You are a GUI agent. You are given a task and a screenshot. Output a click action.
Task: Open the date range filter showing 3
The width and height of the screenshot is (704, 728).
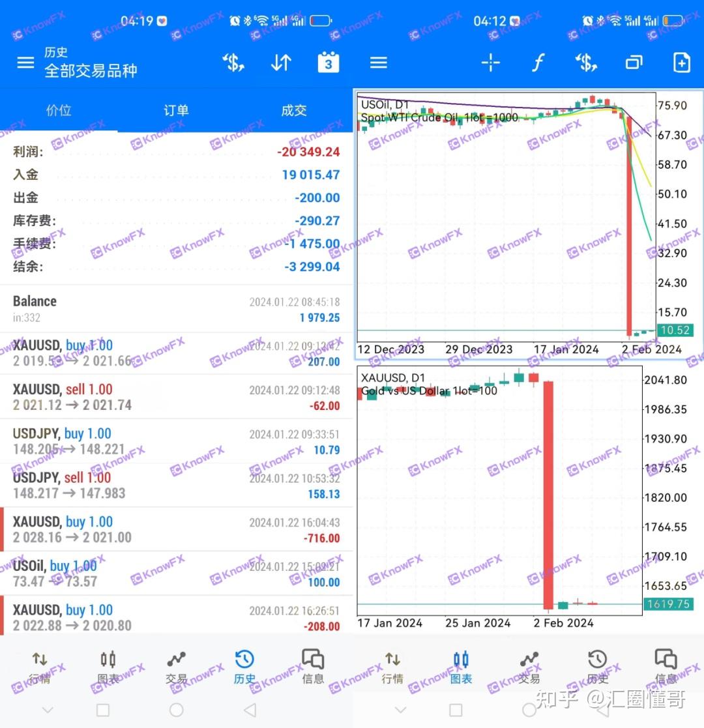[x=328, y=63]
